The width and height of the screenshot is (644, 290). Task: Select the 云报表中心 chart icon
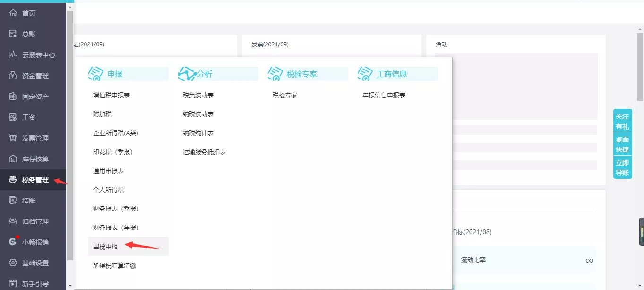click(x=13, y=55)
